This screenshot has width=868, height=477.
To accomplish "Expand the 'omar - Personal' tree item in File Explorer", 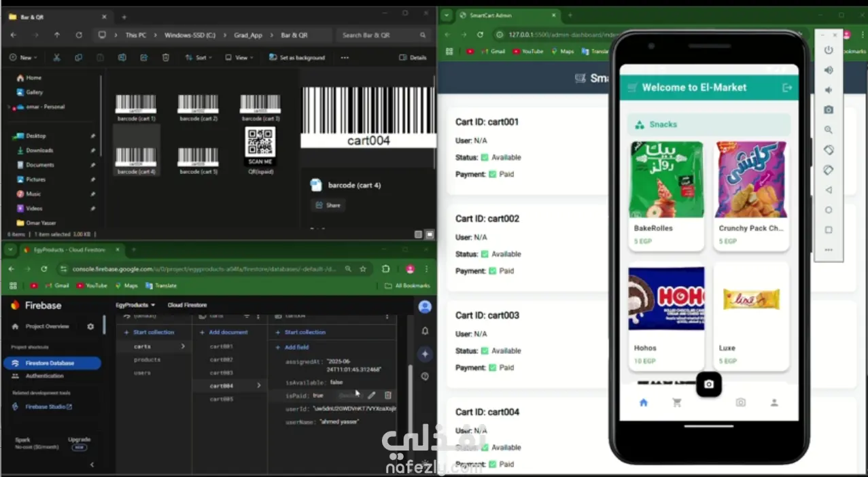I will click(x=8, y=107).
